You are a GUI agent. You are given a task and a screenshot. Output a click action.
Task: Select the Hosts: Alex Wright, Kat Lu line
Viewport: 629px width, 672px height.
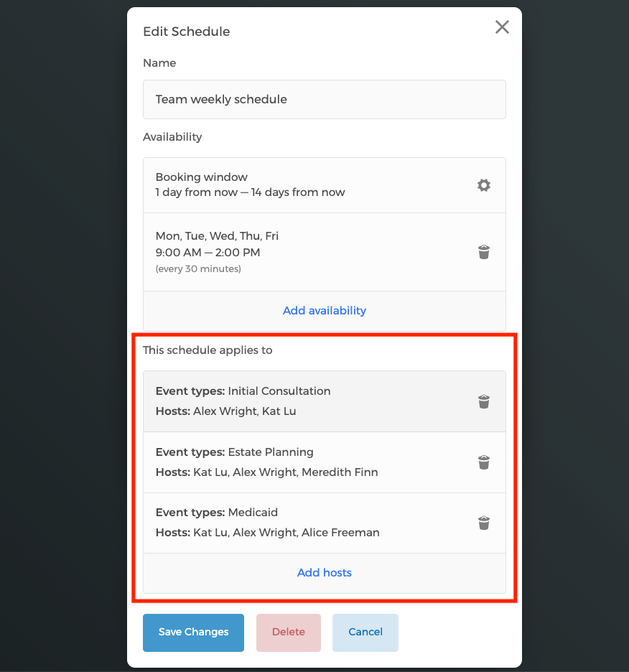(225, 411)
